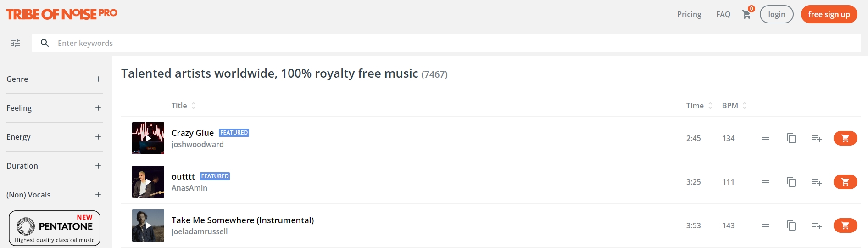868x248 pixels.
Task: Expand the Energy filter
Action: pos(54,137)
